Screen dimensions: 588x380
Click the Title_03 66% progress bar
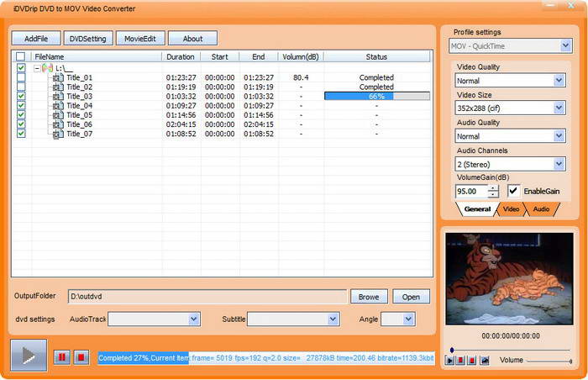pyautogui.click(x=377, y=97)
